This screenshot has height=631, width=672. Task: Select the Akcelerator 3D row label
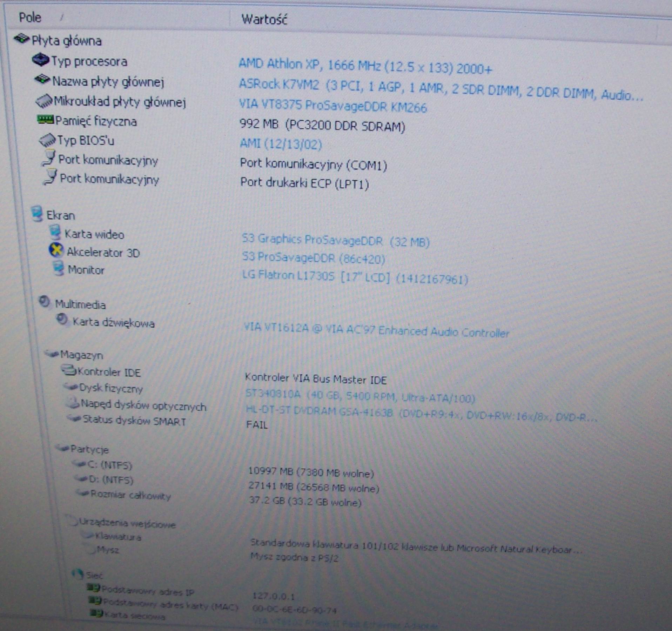click(x=103, y=253)
